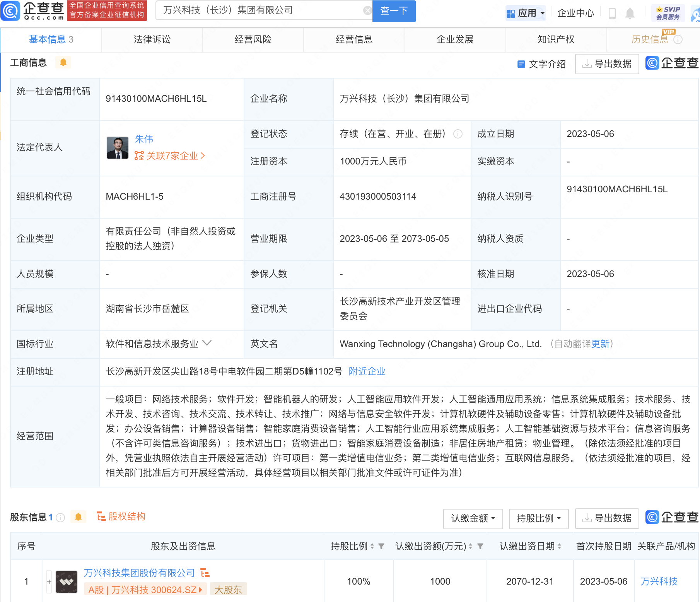Open 持股比例 filter dropdown
The width and height of the screenshot is (700, 602).
pos(539,518)
